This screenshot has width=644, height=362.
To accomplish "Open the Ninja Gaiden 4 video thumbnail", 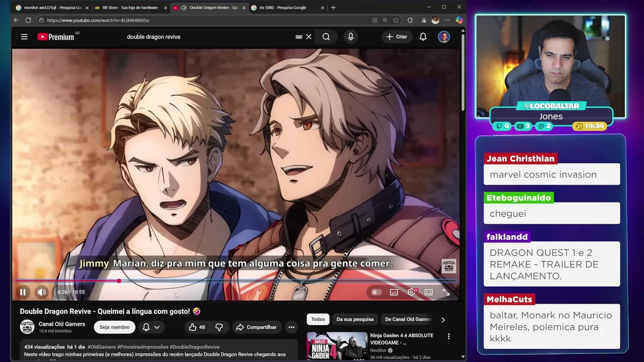I will click(x=337, y=346).
